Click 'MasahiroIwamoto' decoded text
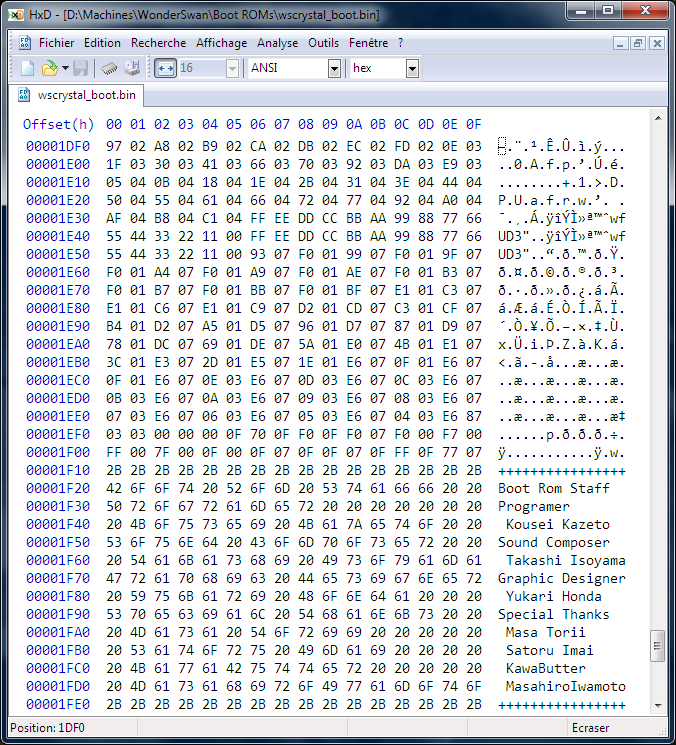676x745 pixels. [565, 687]
